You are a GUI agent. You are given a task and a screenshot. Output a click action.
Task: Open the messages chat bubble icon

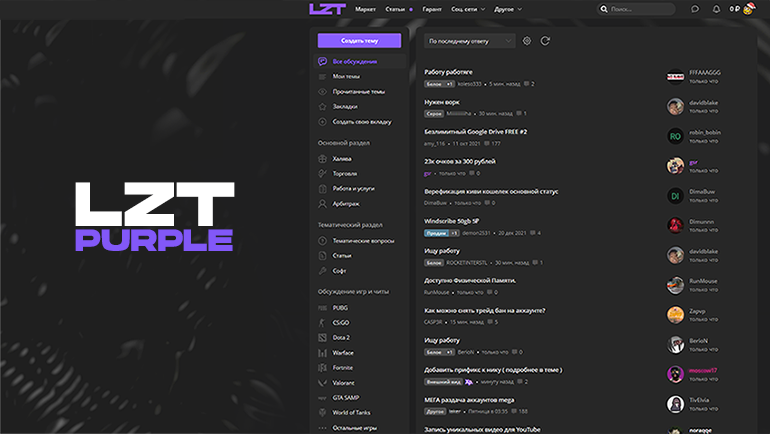pyautogui.click(x=694, y=9)
